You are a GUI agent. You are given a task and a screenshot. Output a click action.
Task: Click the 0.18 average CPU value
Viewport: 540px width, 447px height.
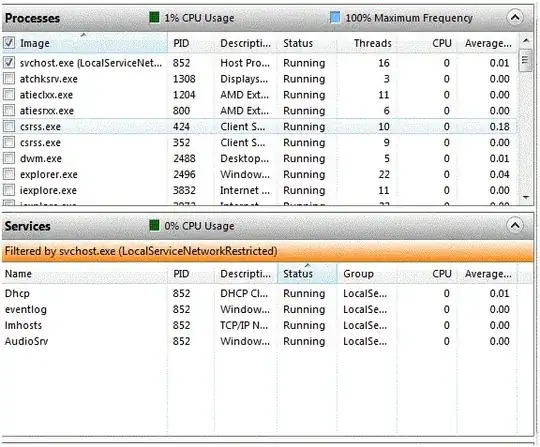tap(499, 126)
